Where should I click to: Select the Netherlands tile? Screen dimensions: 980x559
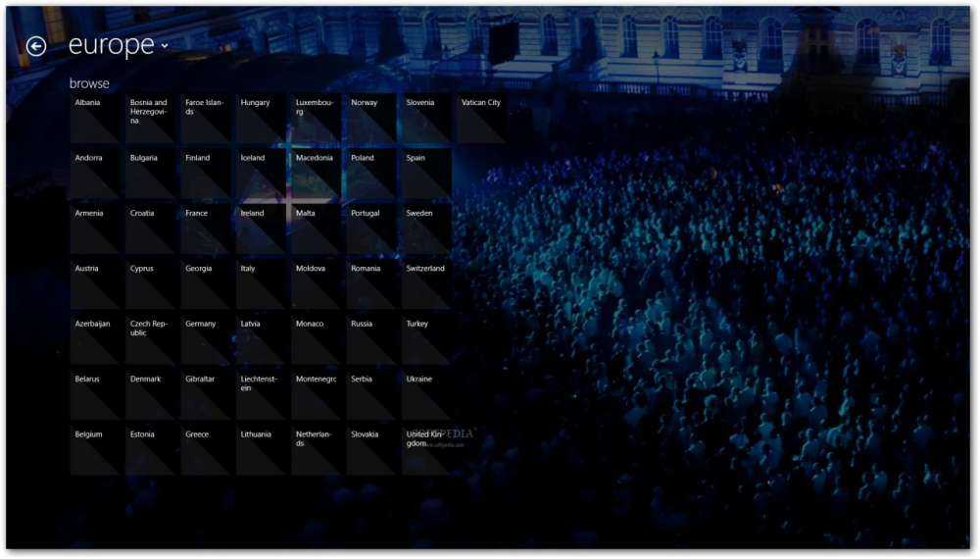[316, 451]
